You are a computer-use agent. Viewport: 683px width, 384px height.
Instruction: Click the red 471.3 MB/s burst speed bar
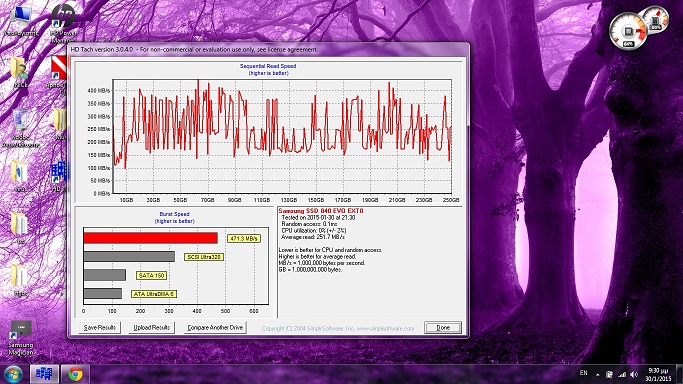pyautogui.click(x=151, y=238)
